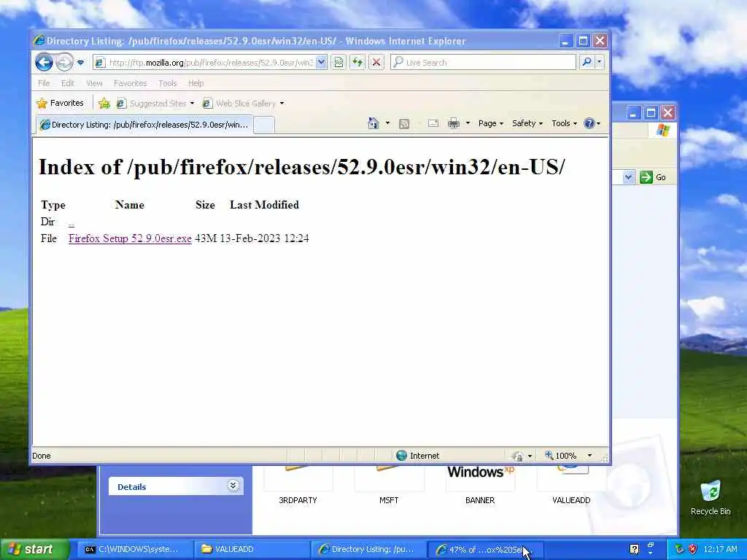
Task: Expand the zoom level dropdown arrow
Action: point(589,456)
